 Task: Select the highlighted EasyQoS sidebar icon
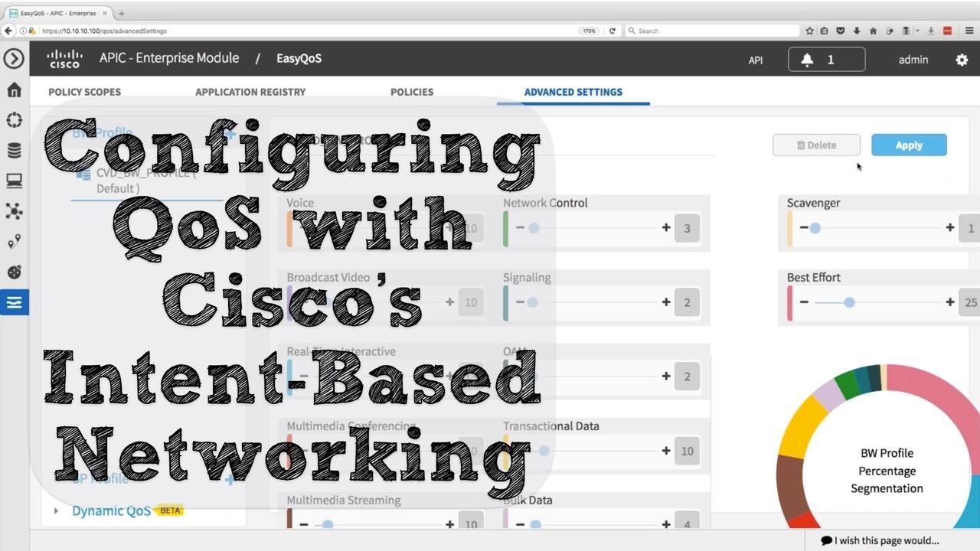tap(15, 302)
